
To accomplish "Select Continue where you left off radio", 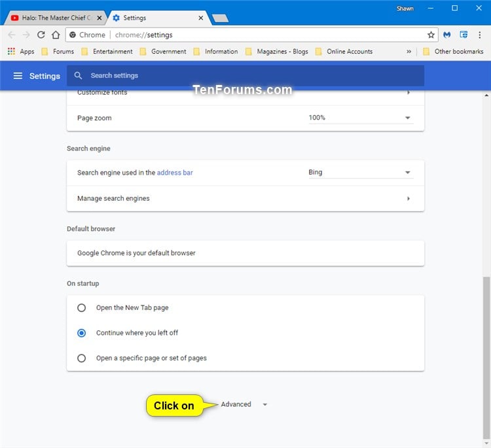I will 81,333.
